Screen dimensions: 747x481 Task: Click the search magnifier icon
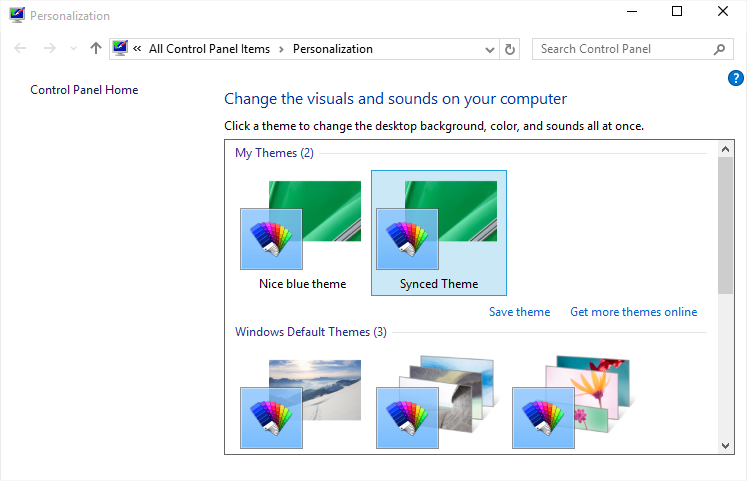tap(719, 49)
